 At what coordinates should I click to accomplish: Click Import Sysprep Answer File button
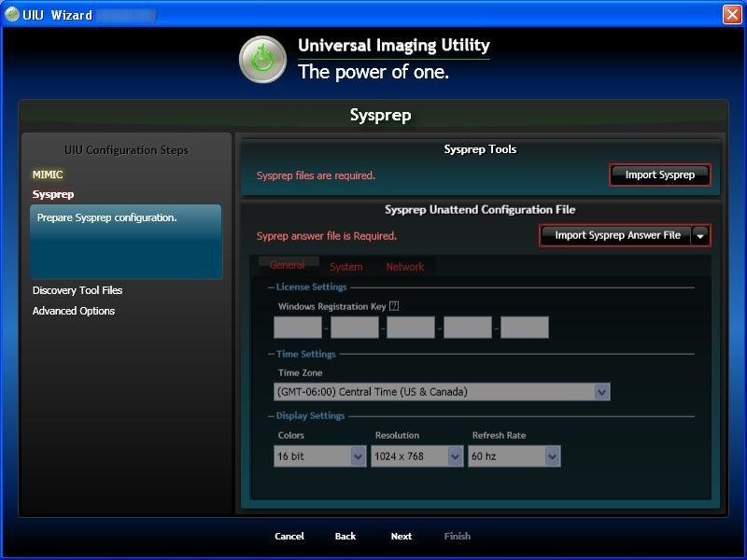pyautogui.click(x=615, y=235)
